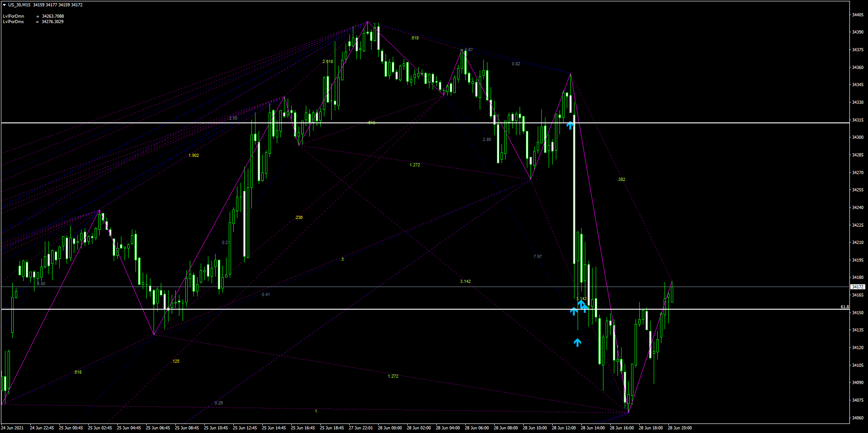Click the 25 Jun 06:45 time axis label
The height and width of the screenshot is (433, 868).
click(x=158, y=428)
